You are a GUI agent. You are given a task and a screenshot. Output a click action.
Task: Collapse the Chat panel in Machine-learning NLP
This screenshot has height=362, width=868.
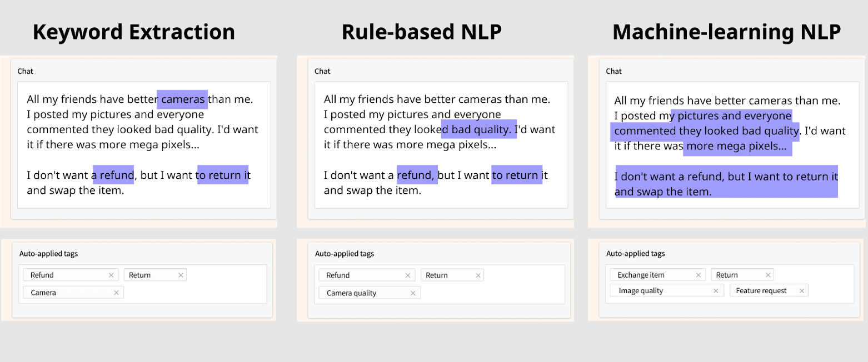(613, 71)
